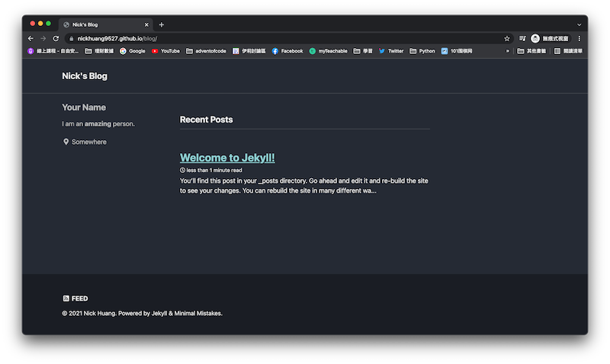The image size is (610, 364).
Task: Click the Your Name author heading
Action: 84,107
